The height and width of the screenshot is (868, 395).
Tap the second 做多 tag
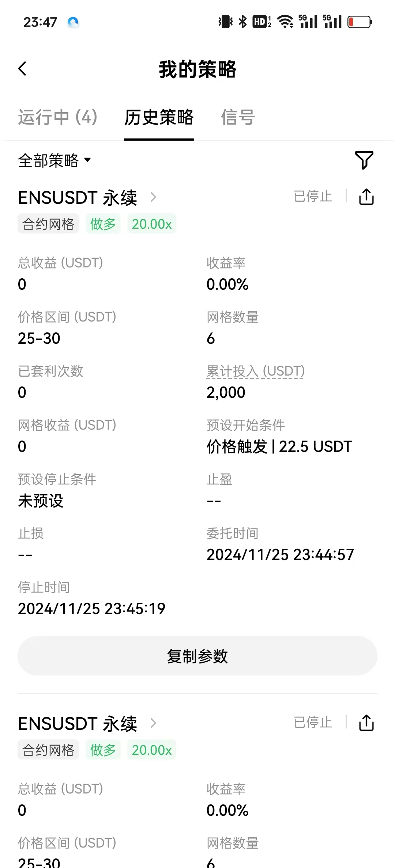click(x=103, y=750)
